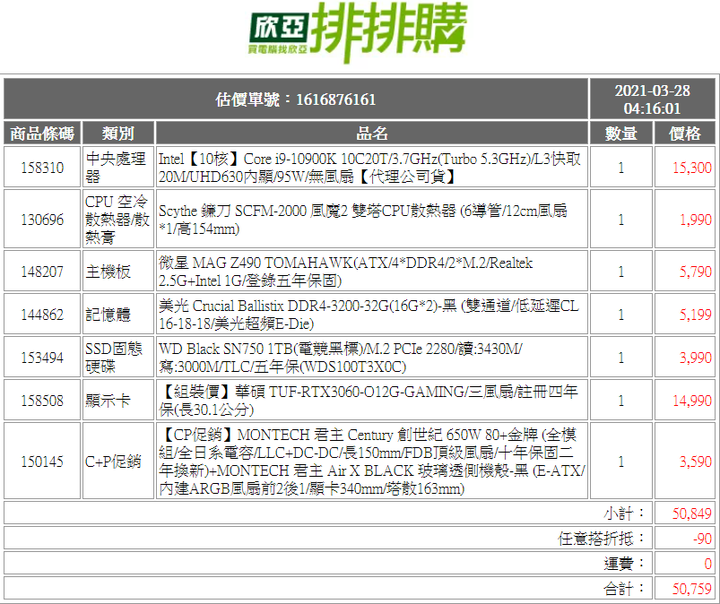This screenshot has height=604, width=720.
Task: Select barcode 153494
Action: coord(42,357)
